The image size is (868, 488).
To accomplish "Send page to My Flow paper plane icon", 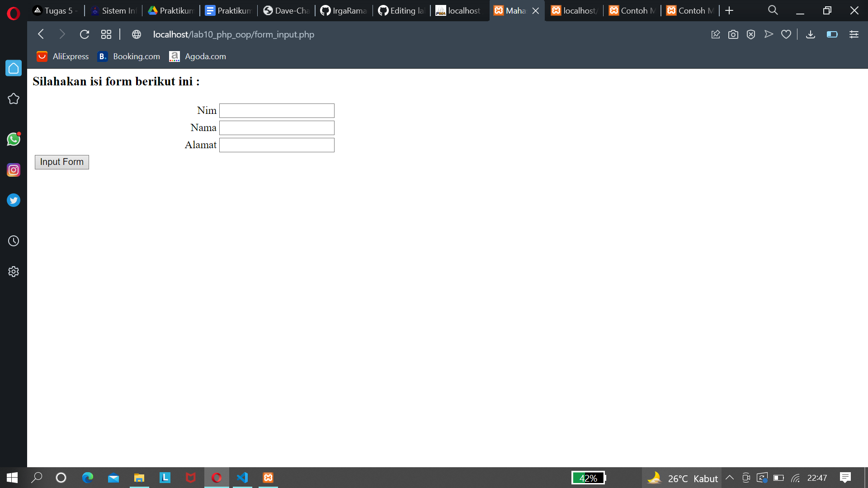I will (x=769, y=34).
